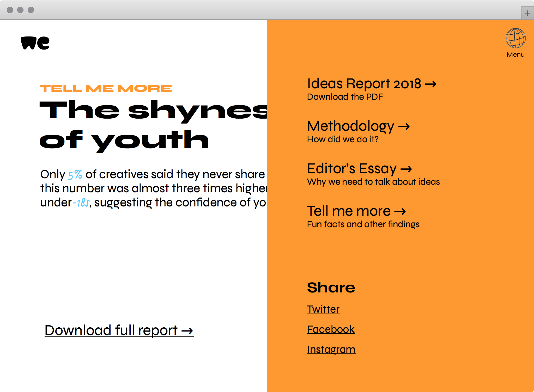Screen dimensions: 534x392
Task: Click the arrow after Download full report
Action: point(187,331)
